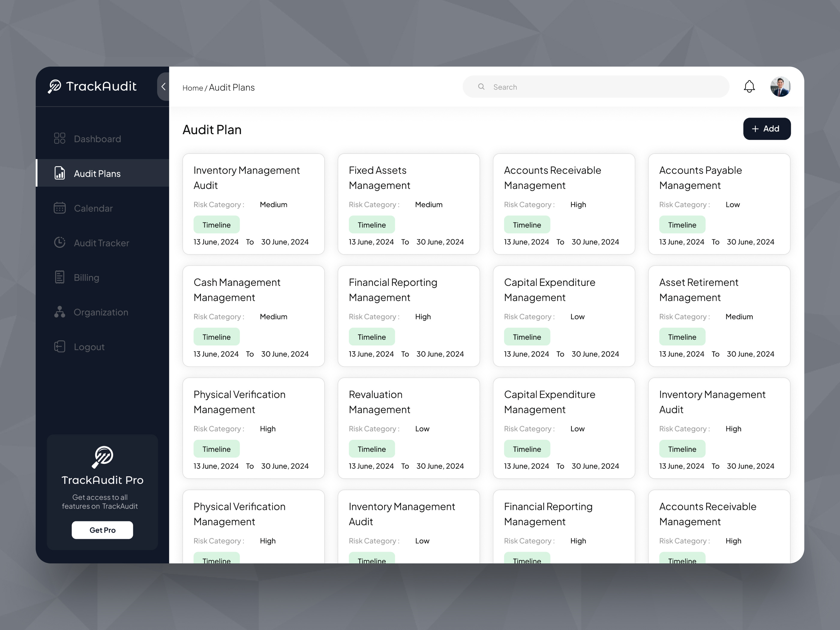The width and height of the screenshot is (840, 630).
Task: Select the Audit Plans breadcrumb item
Action: coord(232,87)
